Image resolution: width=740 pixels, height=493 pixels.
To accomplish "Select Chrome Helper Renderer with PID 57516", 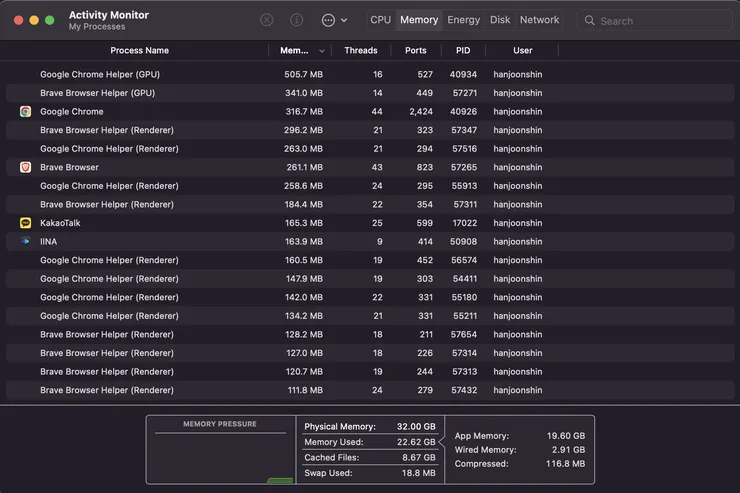I will pos(370,149).
